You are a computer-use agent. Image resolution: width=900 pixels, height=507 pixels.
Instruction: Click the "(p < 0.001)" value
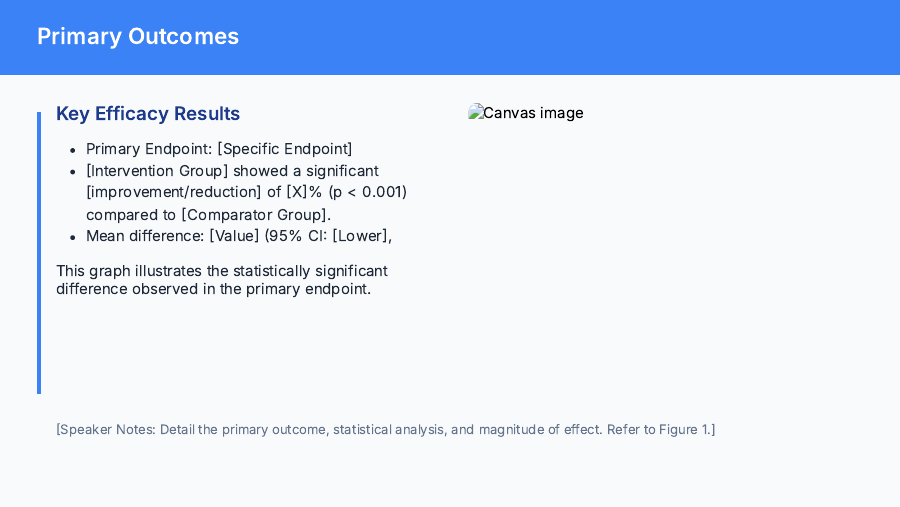click(368, 192)
